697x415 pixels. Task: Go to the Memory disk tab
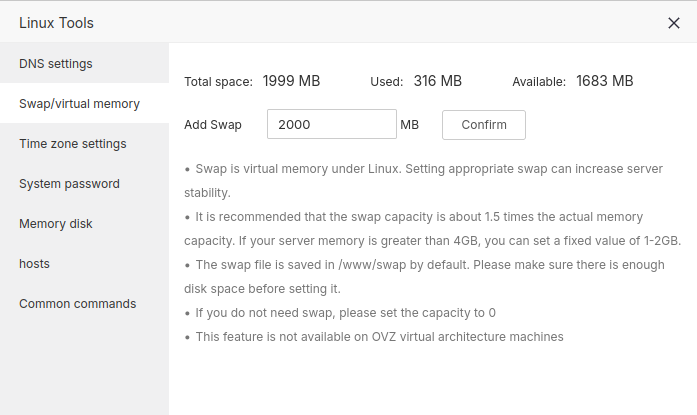56,224
